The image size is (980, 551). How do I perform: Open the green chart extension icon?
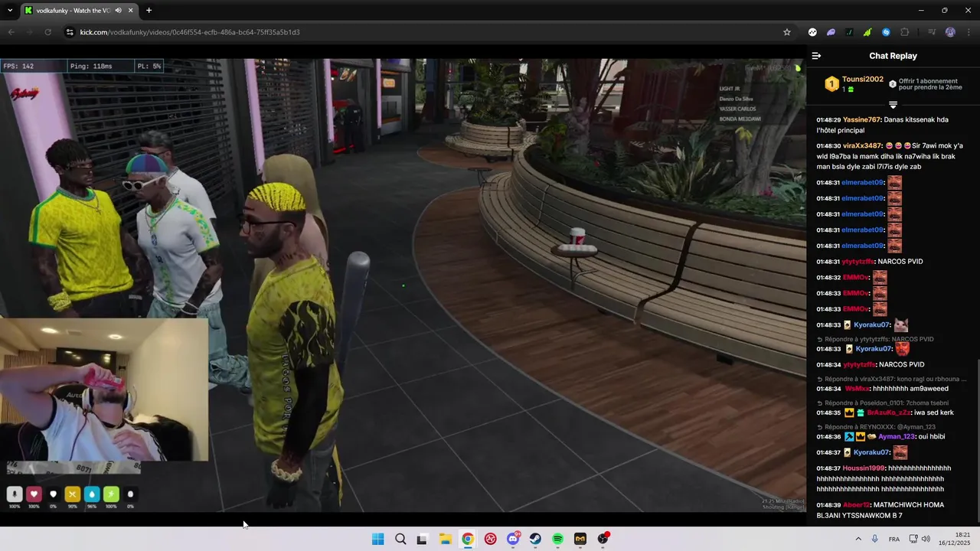pyautogui.click(x=867, y=32)
